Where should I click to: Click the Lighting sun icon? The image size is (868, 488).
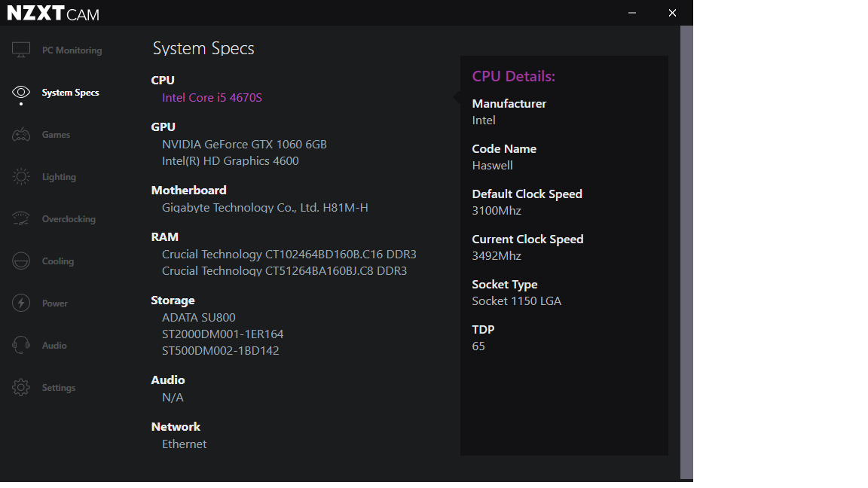[21, 176]
